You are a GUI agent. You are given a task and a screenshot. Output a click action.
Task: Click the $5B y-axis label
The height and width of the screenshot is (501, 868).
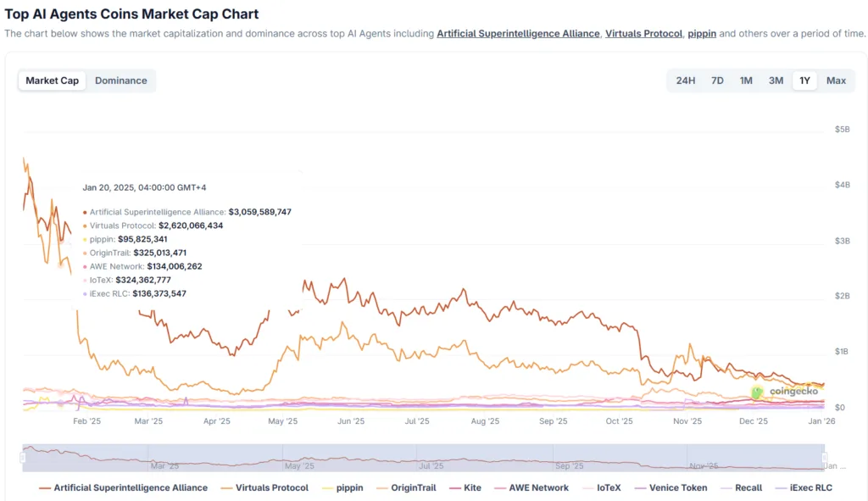click(x=842, y=130)
